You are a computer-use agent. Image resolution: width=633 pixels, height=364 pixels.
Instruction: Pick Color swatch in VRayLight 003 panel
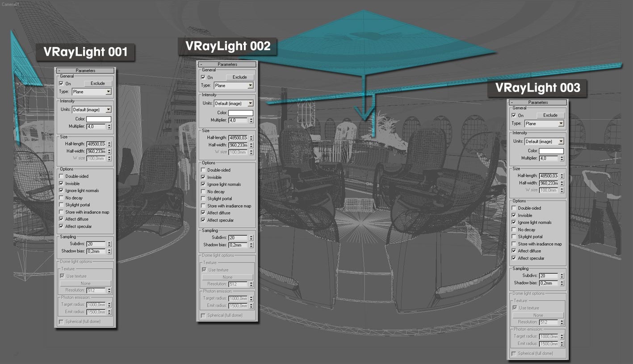[x=551, y=151]
